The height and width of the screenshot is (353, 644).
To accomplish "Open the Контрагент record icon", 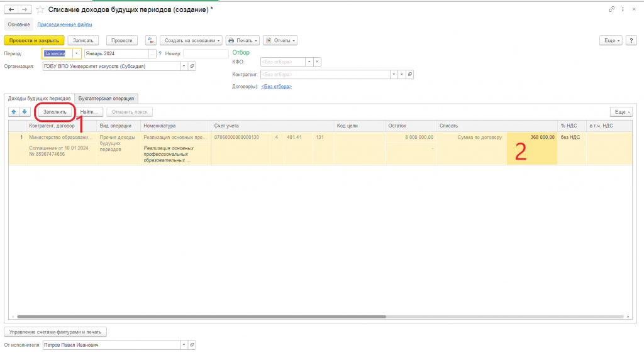I will [x=409, y=75].
